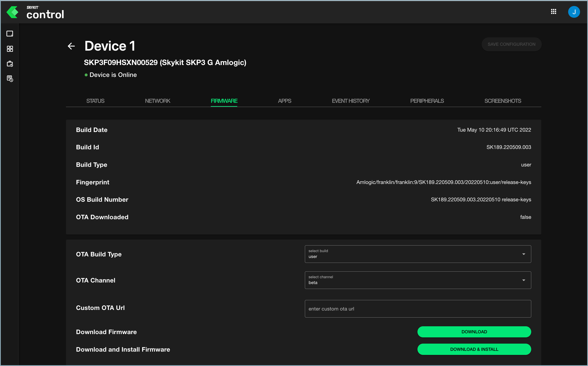Open the history log sidebar icon
Image resolution: width=588 pixels, height=366 pixels.
(10, 78)
